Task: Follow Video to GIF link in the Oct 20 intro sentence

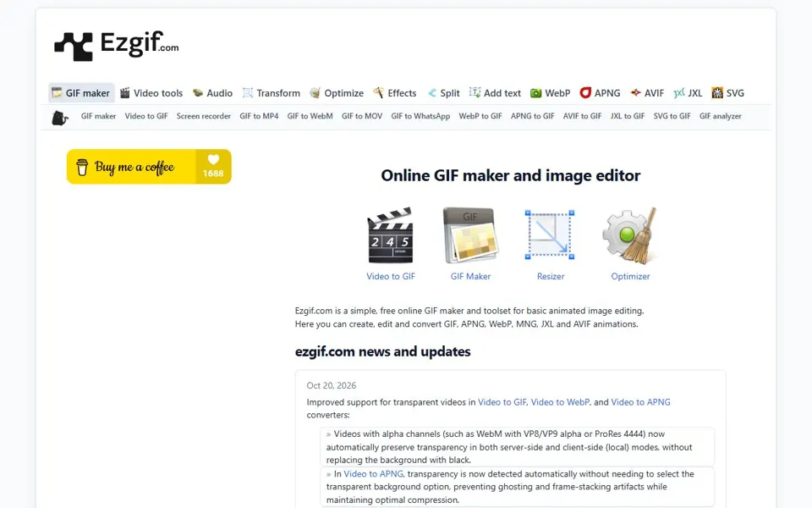Action: [x=502, y=401]
